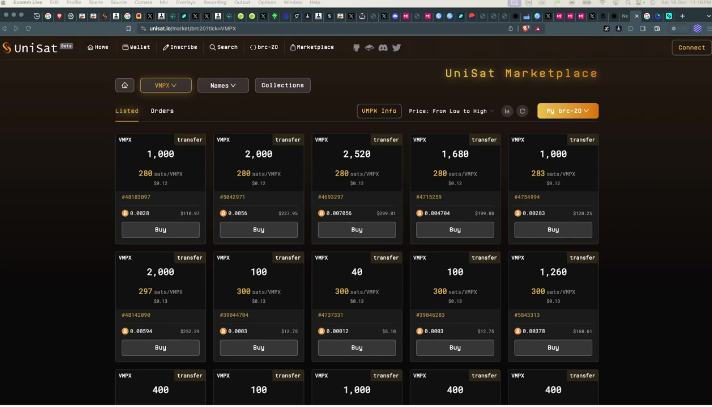The image size is (712, 407).
Task: Open the Collections button
Action: point(282,85)
